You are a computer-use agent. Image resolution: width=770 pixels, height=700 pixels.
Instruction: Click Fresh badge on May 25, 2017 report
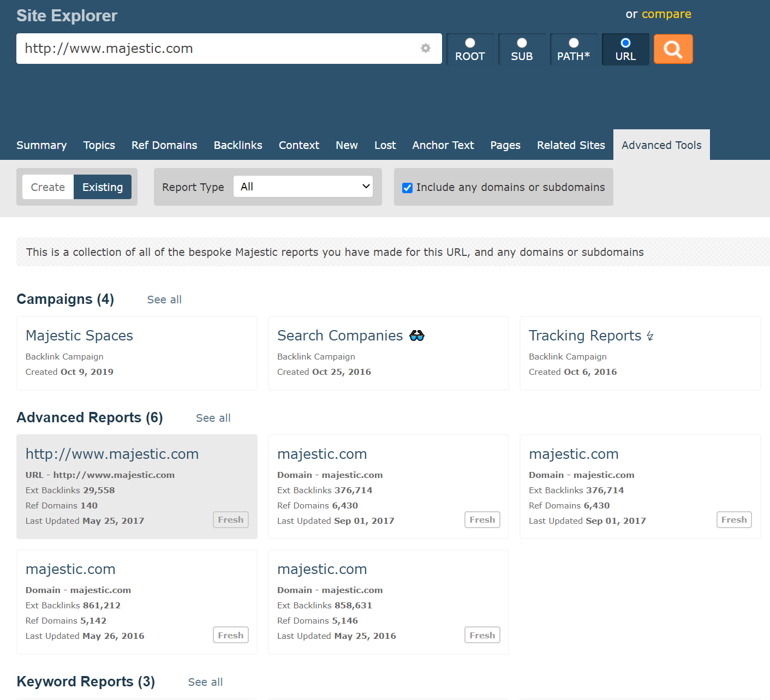[231, 520]
